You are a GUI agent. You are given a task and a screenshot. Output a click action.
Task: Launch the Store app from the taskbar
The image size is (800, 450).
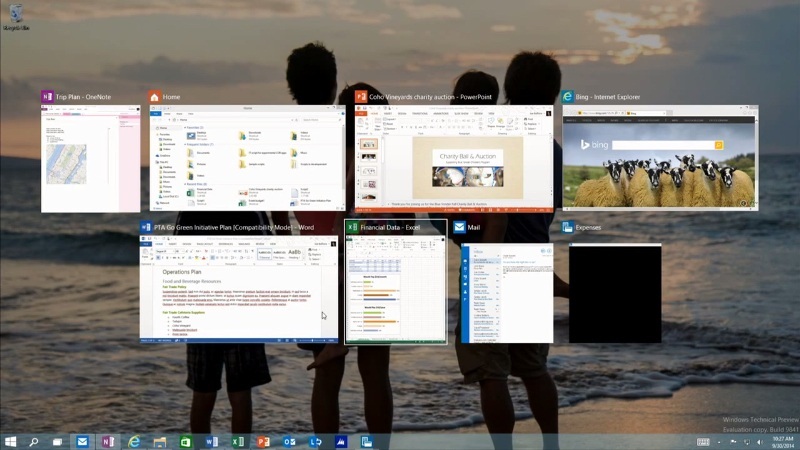(x=186, y=441)
